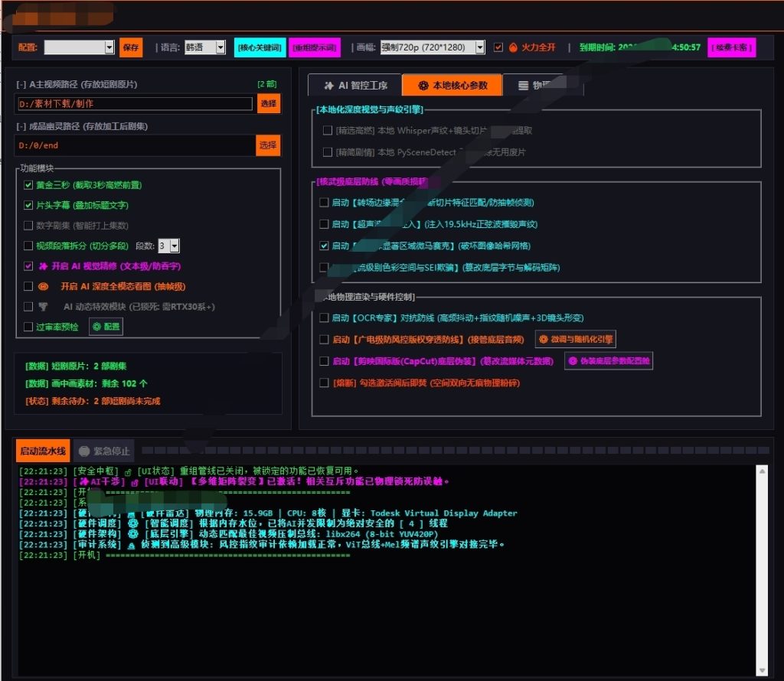The height and width of the screenshot is (681, 784).
Task: Switch to the AI 智控工序 tab
Action: [355, 86]
